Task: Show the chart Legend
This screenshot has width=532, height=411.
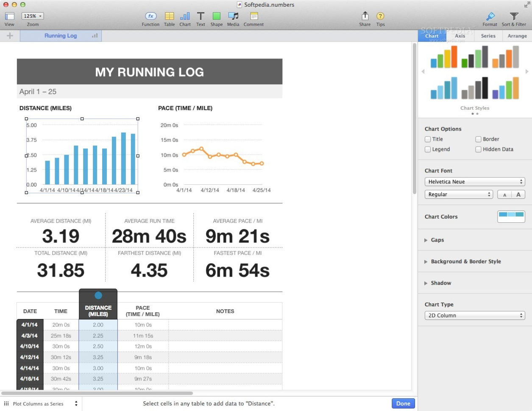Action: 428,149
